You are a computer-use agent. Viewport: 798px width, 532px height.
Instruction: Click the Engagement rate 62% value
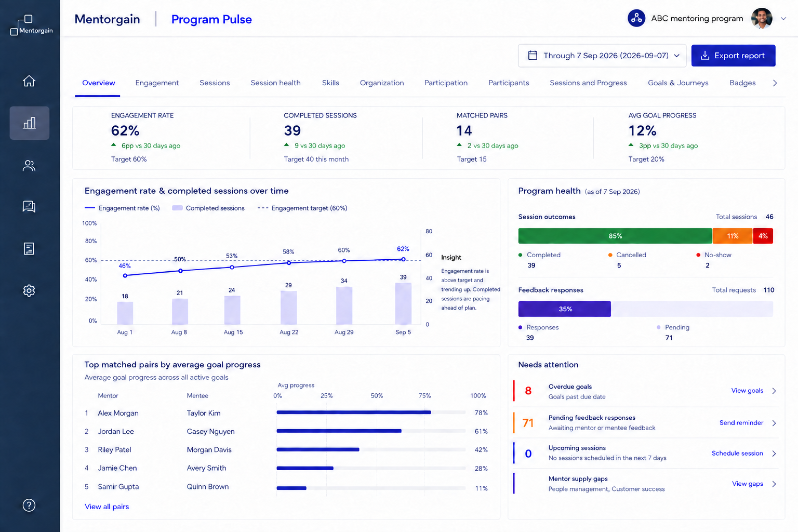pos(125,130)
